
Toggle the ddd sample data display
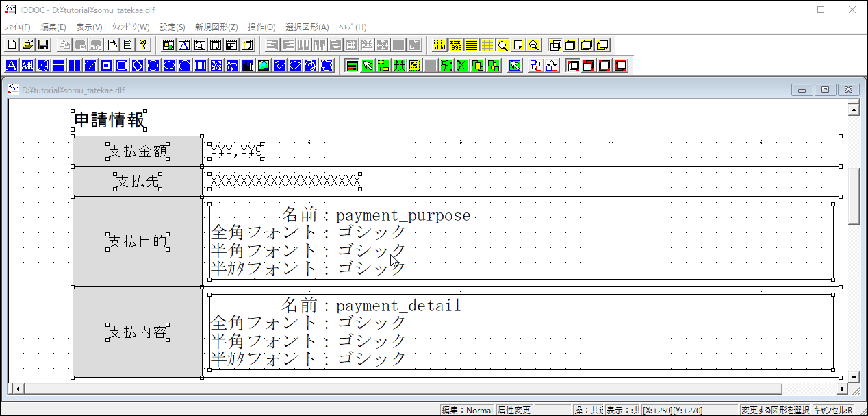pos(439,44)
